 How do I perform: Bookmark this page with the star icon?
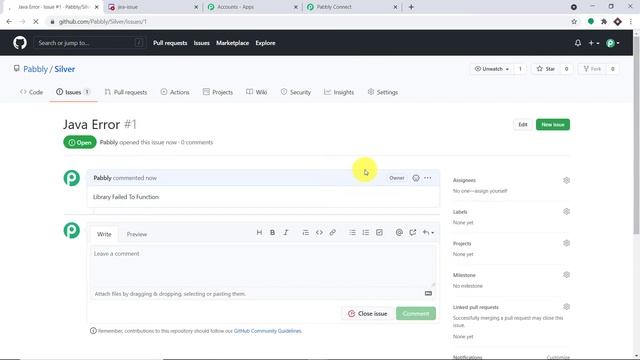(x=574, y=22)
